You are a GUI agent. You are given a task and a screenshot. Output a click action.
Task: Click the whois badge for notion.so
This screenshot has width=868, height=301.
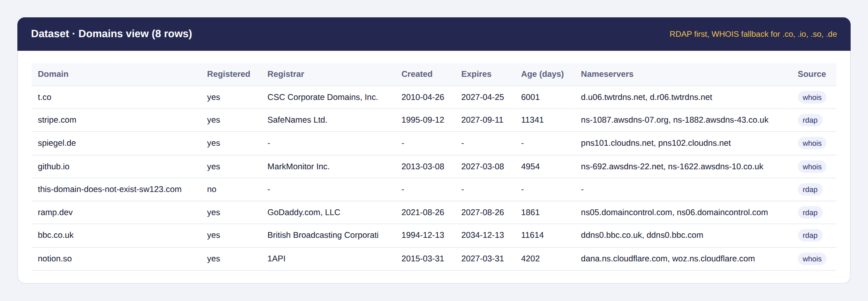click(x=812, y=259)
